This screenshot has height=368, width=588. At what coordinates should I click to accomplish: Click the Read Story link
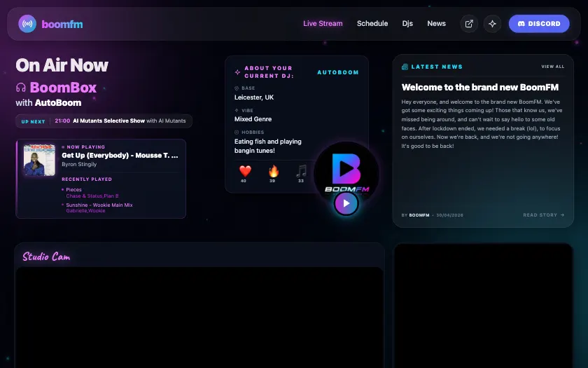pyautogui.click(x=543, y=214)
